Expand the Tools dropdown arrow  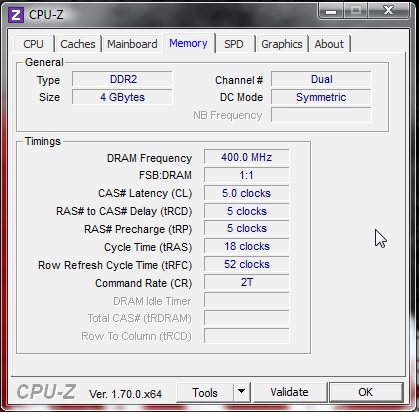click(242, 392)
